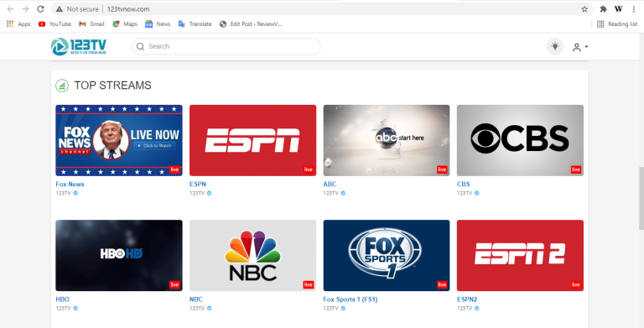Viewport: 644px width, 328px height.
Task: Click the ABC title link
Action: [330, 185]
